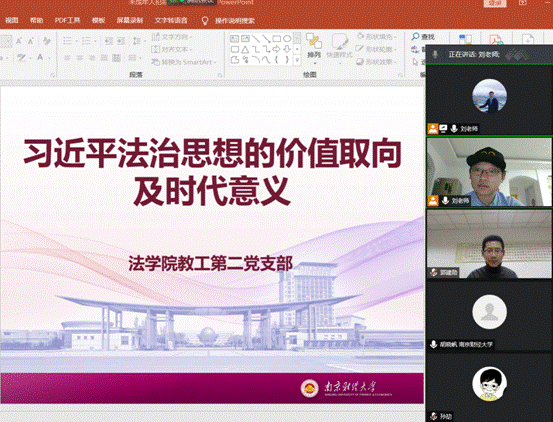Open the 绘图 dialog launcher
Viewport: 553px width, 422px height.
(400, 75)
